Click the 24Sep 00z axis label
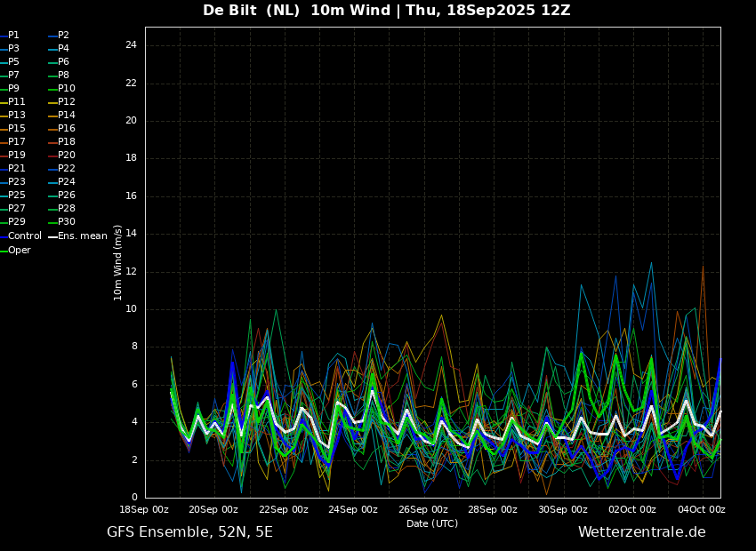The image size is (756, 551). point(353,509)
